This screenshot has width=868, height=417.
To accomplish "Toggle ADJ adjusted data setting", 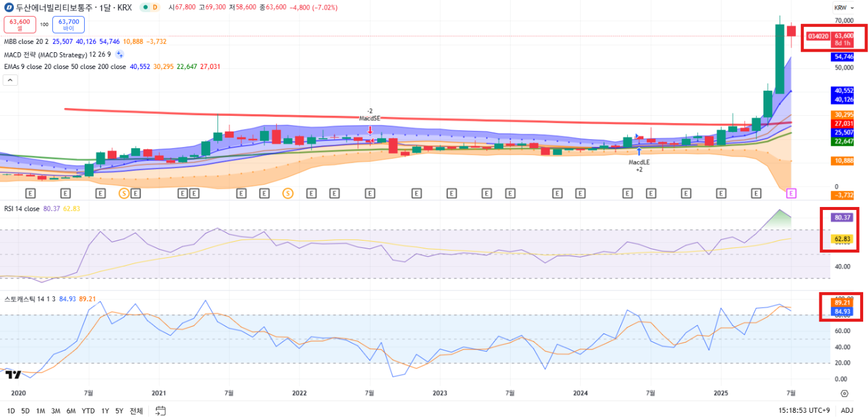I will click(x=847, y=411).
